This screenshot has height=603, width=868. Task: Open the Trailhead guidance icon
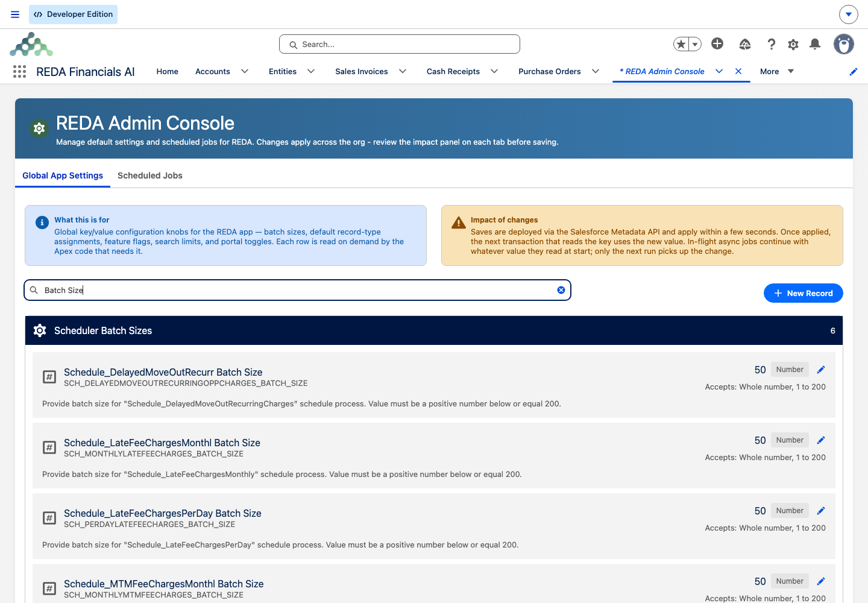pyautogui.click(x=745, y=44)
